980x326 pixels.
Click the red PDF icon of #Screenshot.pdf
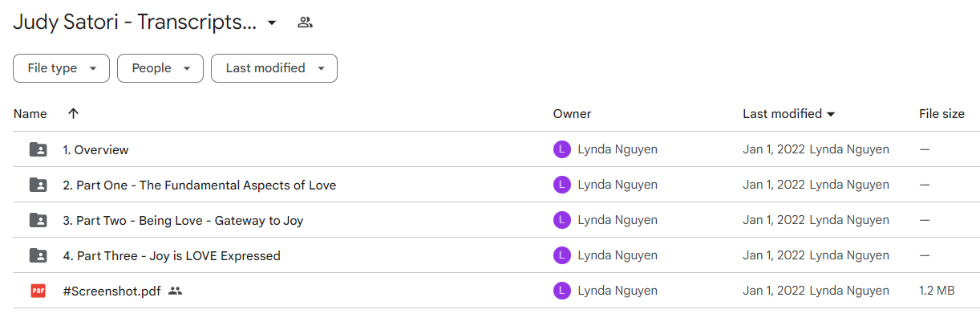click(x=38, y=291)
